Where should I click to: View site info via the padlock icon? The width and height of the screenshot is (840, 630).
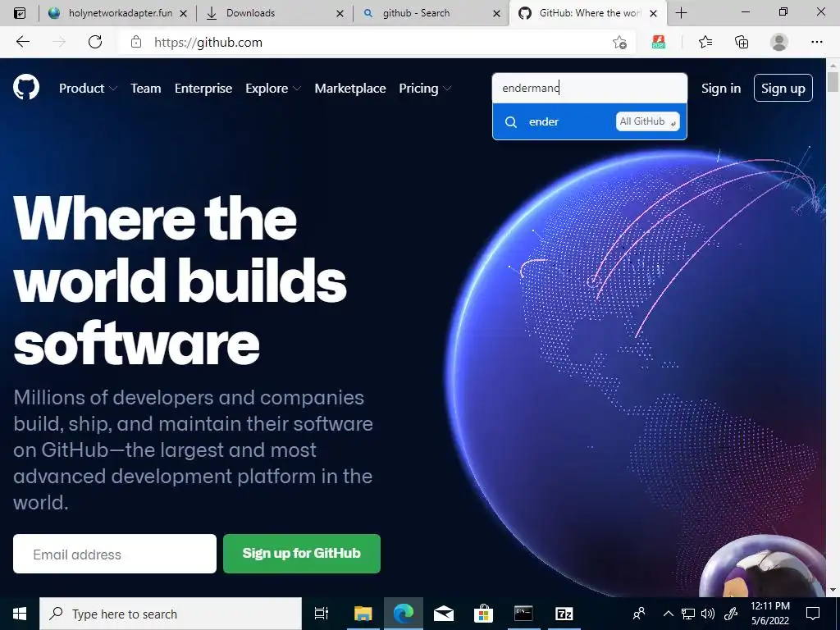[136, 42]
